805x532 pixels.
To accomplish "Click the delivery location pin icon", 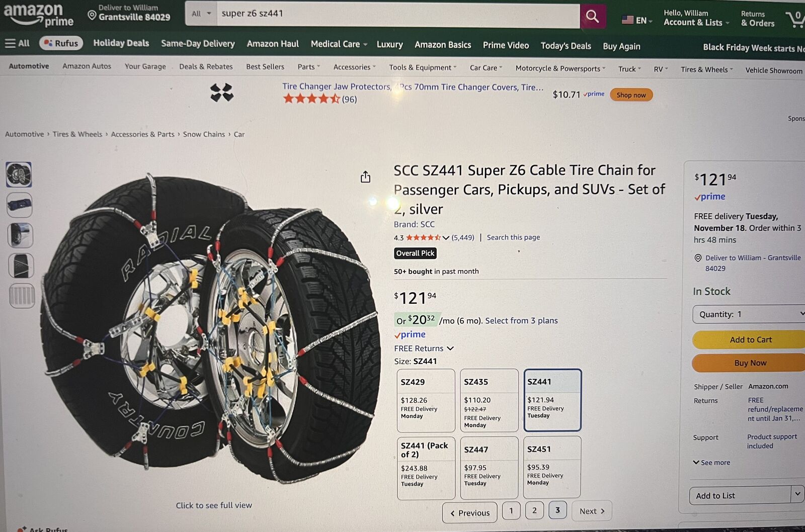I will (x=92, y=15).
